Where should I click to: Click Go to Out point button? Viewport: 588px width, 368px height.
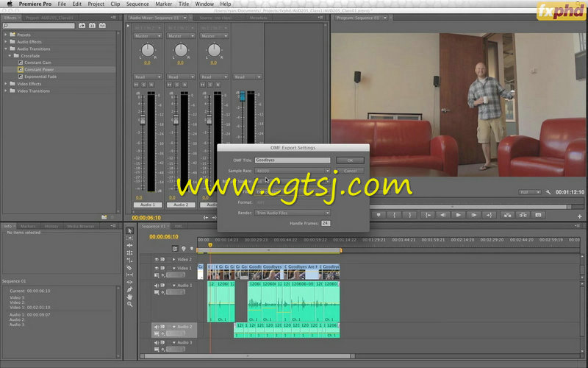point(489,215)
